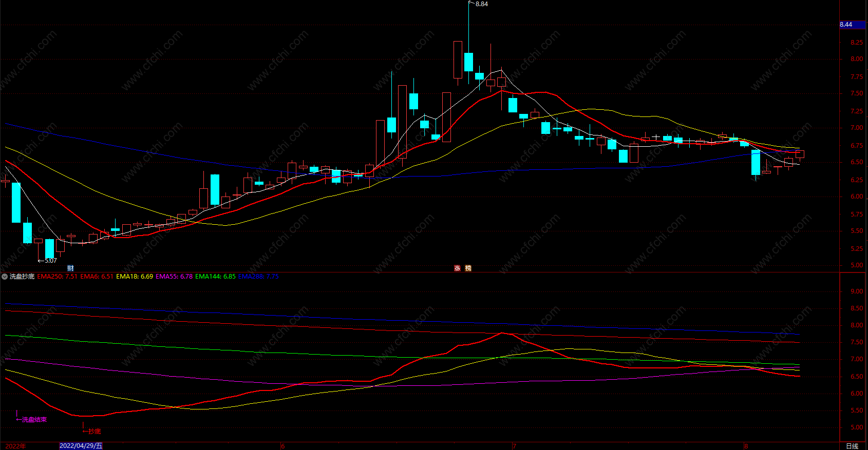Click the 8.00 price axis label
This screenshot has height=450, width=868.
(x=857, y=59)
